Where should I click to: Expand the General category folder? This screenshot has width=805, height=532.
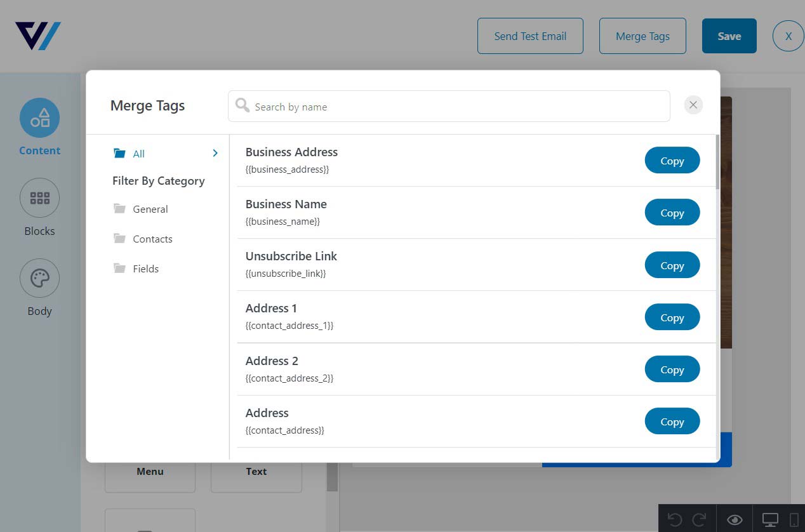click(x=150, y=209)
